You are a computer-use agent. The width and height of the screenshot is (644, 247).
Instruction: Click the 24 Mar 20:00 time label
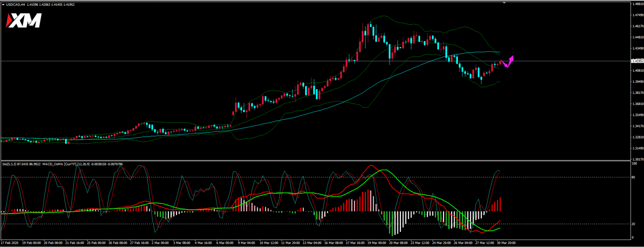click(441, 242)
